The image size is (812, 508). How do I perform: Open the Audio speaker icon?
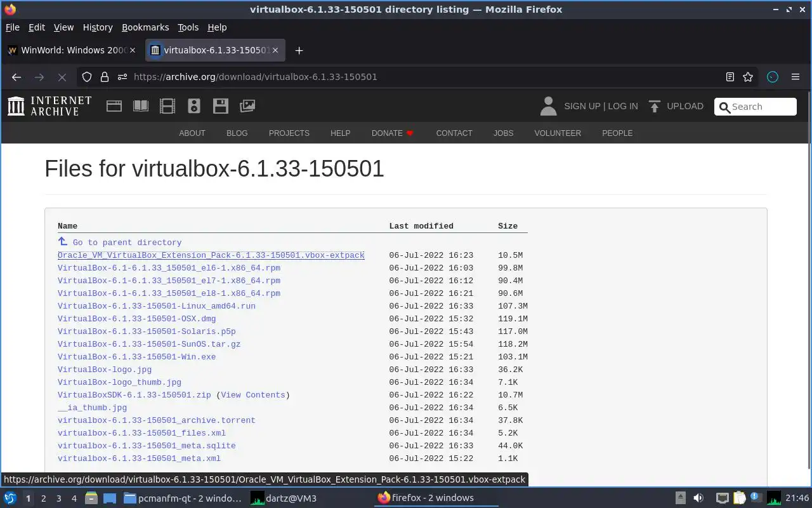[x=194, y=106]
